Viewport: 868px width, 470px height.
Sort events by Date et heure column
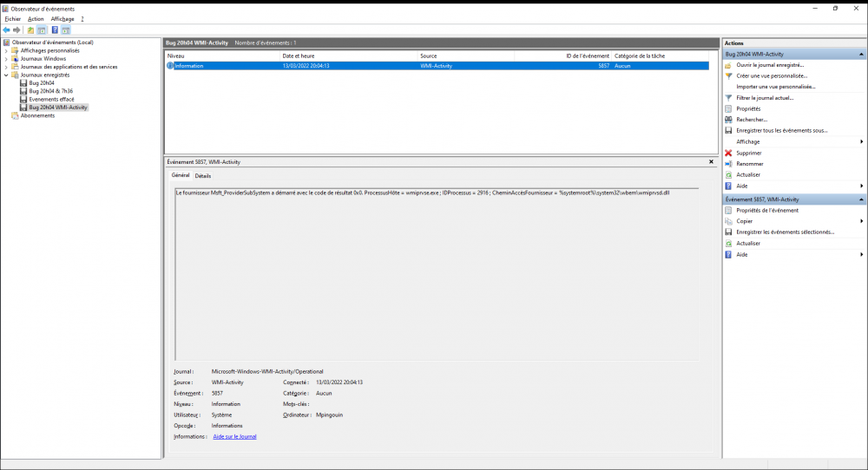[x=347, y=55]
